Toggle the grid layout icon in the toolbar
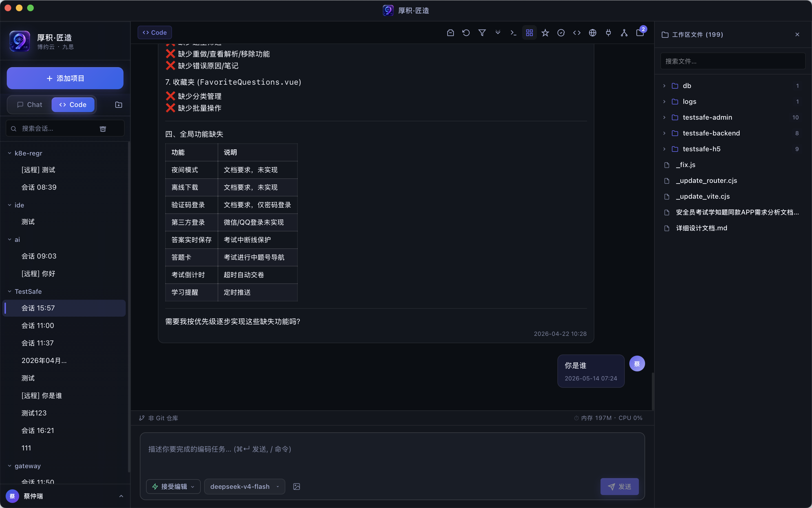Screen dimensions: 812x508 [x=529, y=32]
